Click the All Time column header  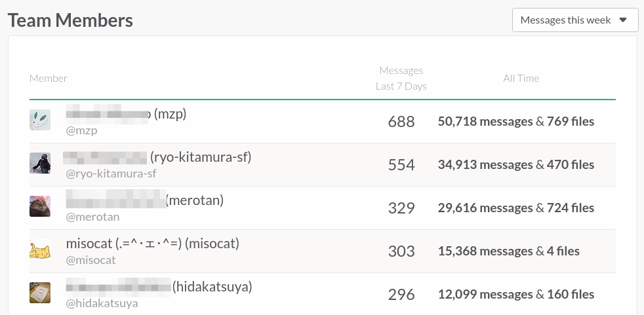[521, 79]
